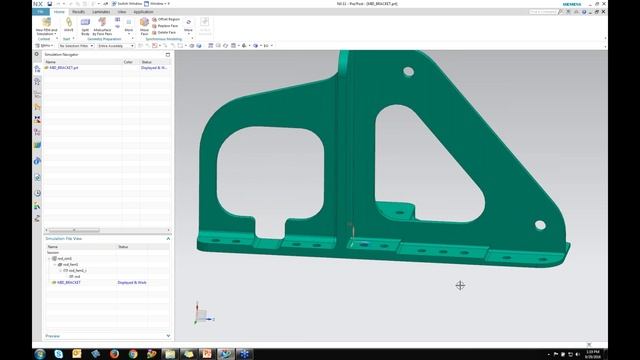Open the File tab

coord(40,12)
